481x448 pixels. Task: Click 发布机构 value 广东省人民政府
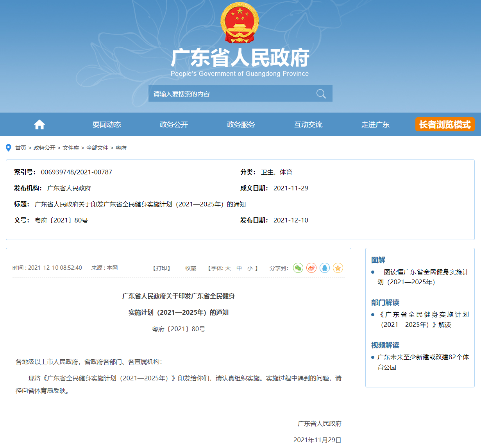(69, 188)
